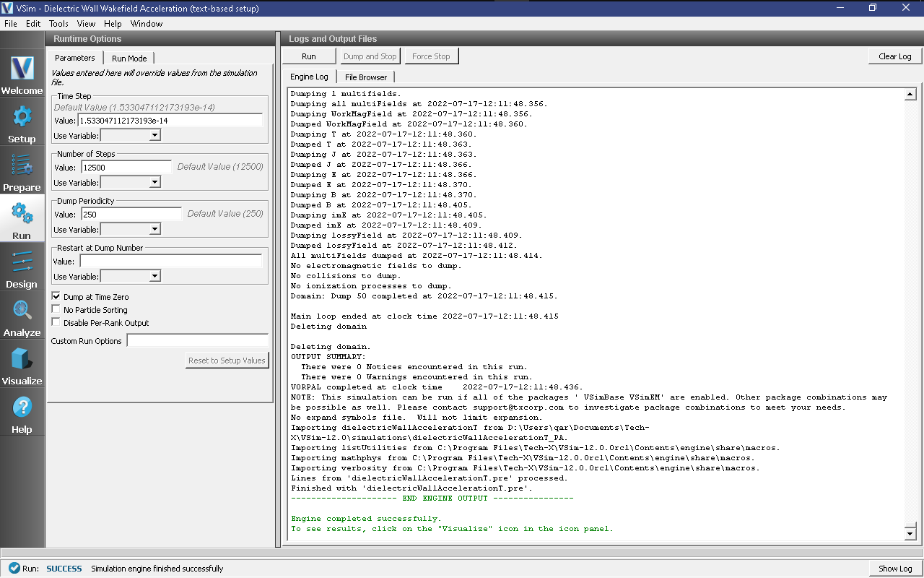The image size is (924, 578).
Task: Click the Show Log button
Action: (x=895, y=569)
